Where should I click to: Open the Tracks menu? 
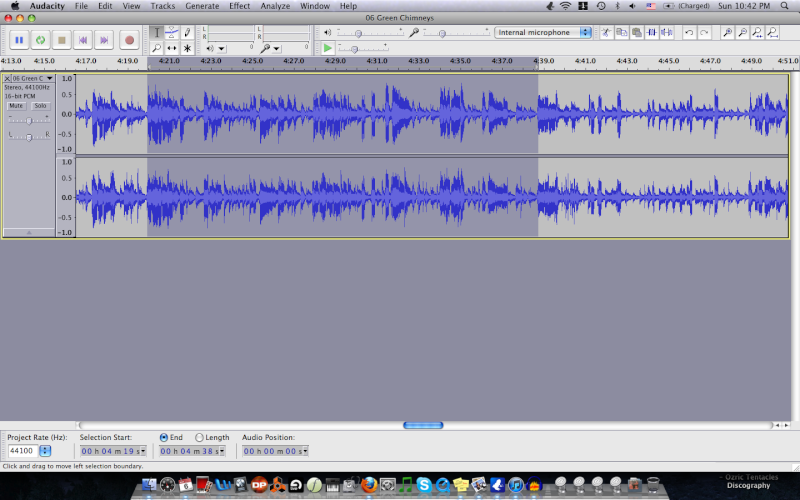tap(163, 6)
